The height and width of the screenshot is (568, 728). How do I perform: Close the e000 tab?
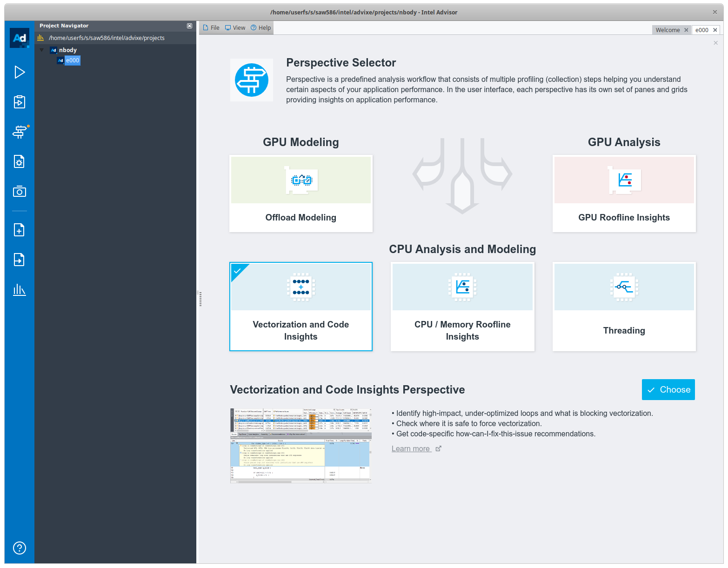tap(715, 30)
